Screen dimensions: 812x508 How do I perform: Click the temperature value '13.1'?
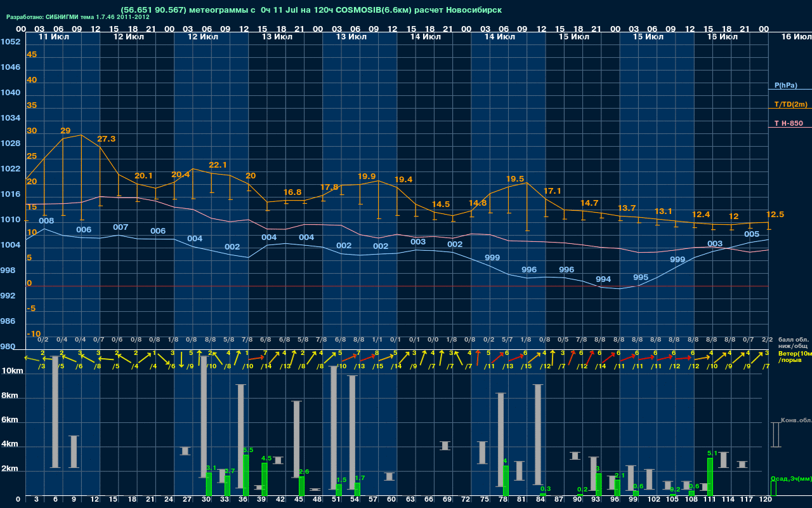click(664, 211)
